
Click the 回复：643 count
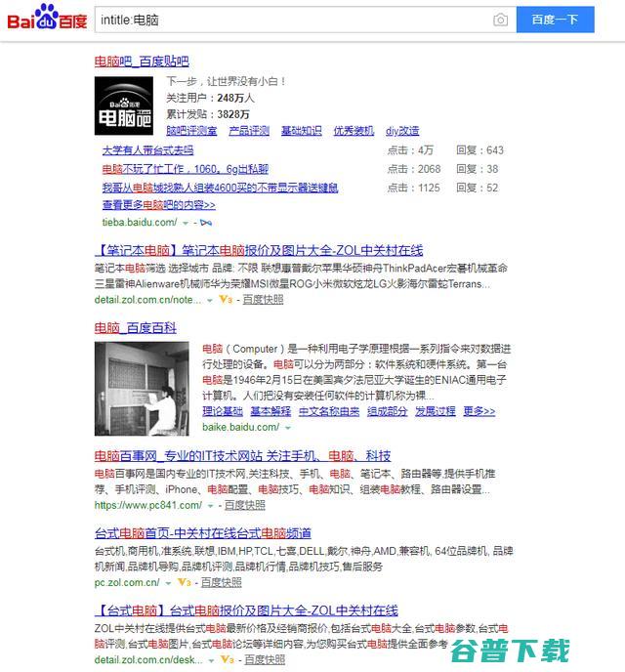(x=480, y=150)
